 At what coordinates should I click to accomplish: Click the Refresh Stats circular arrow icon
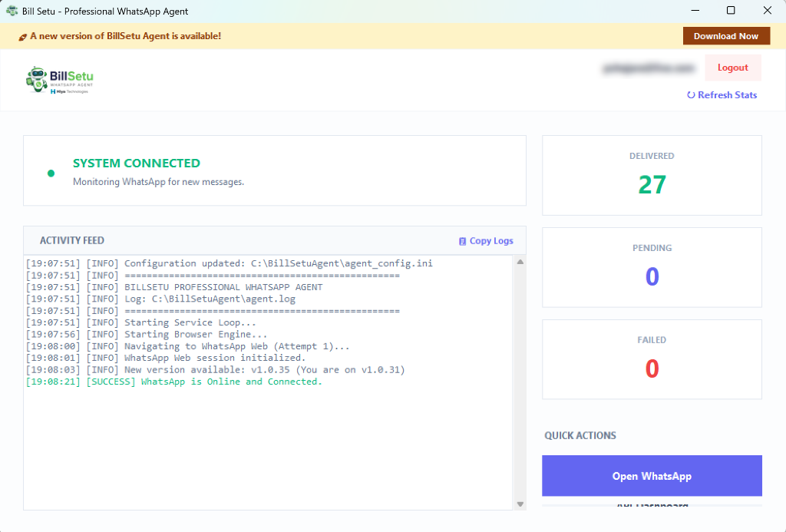coord(691,94)
